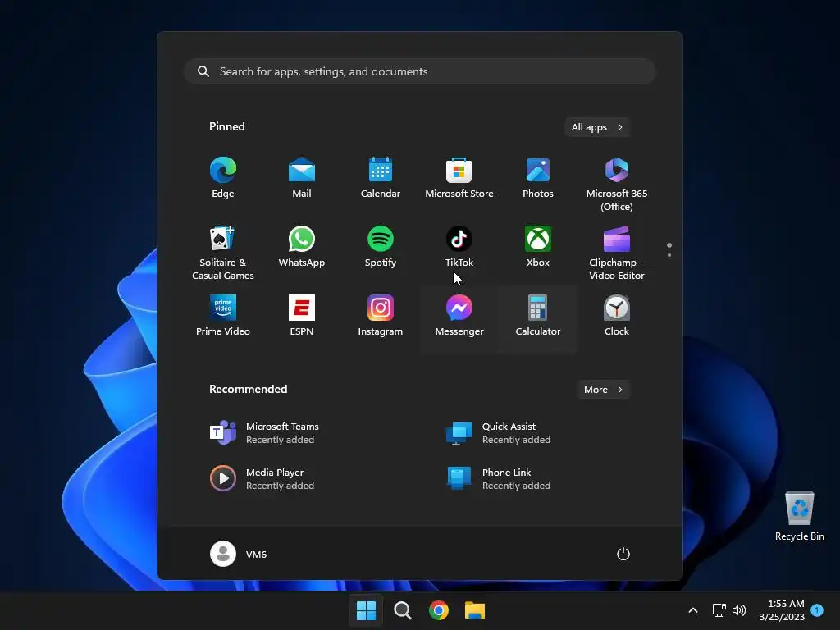Launch the Xbox app

click(538, 247)
